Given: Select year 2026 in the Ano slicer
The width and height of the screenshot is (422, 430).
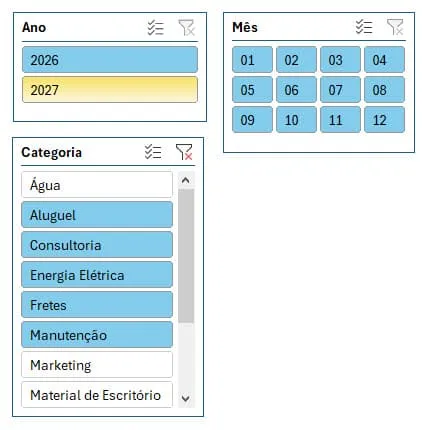Looking at the screenshot, I should (x=110, y=60).
